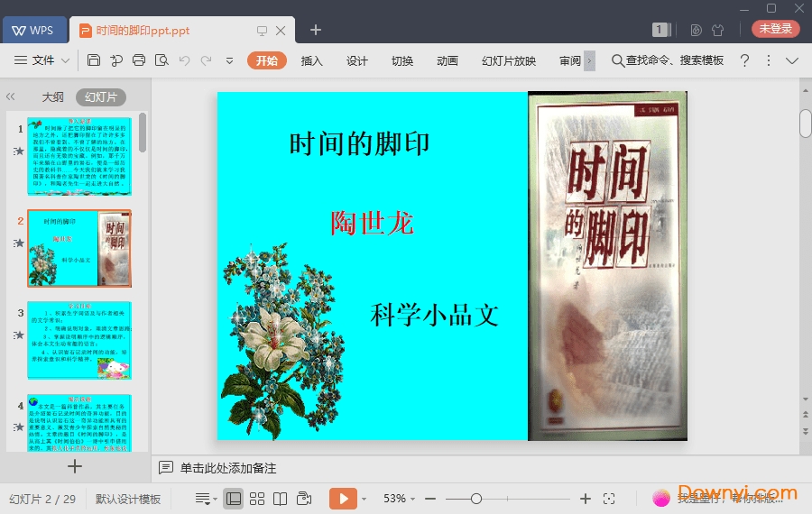Switch to normal view icon
The height and width of the screenshot is (514, 812).
tap(234, 499)
